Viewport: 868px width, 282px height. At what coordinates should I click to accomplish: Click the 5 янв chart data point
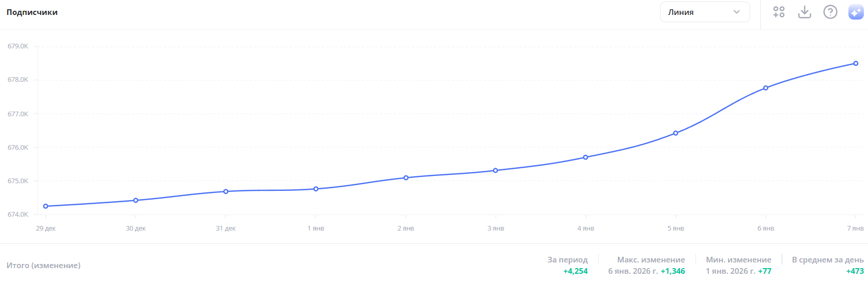click(676, 133)
